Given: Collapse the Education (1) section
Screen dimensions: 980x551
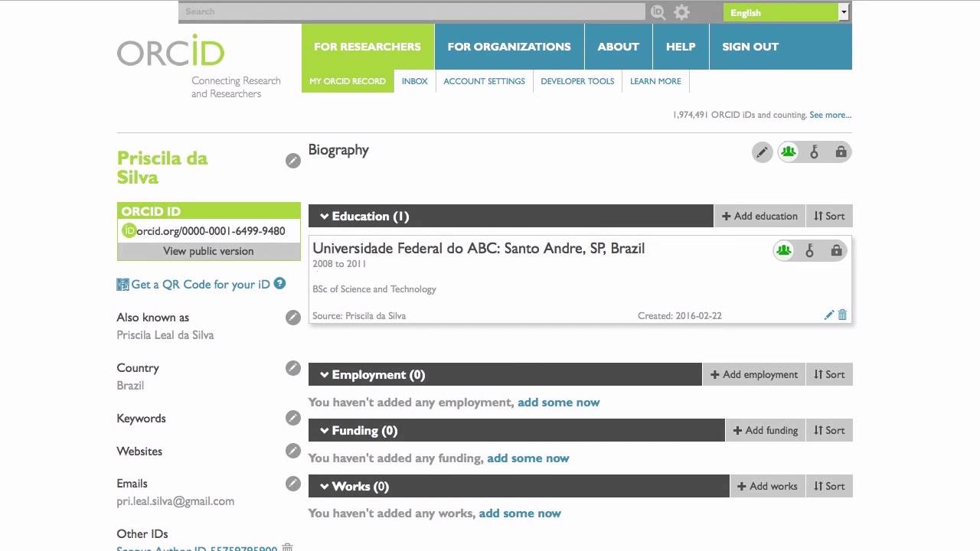Looking at the screenshot, I should click(325, 217).
